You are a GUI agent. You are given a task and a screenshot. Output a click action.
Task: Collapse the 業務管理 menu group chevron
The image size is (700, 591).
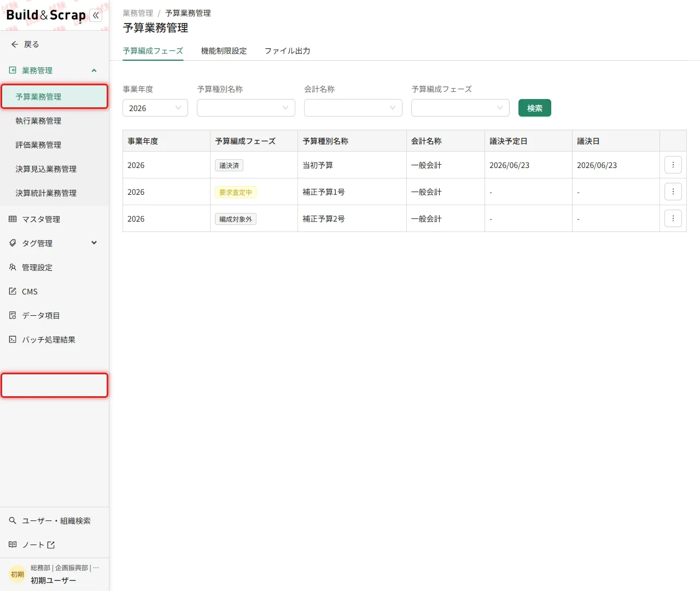[x=94, y=70]
